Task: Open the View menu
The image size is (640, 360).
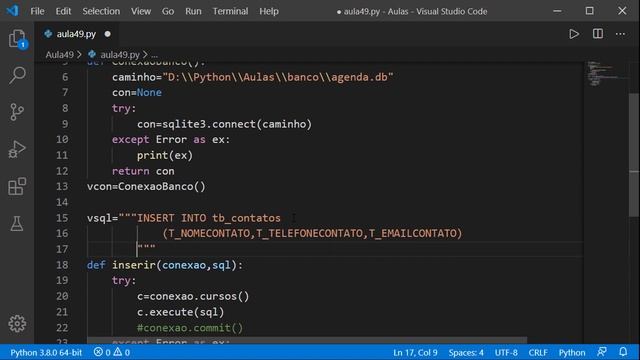Action: [x=141, y=11]
